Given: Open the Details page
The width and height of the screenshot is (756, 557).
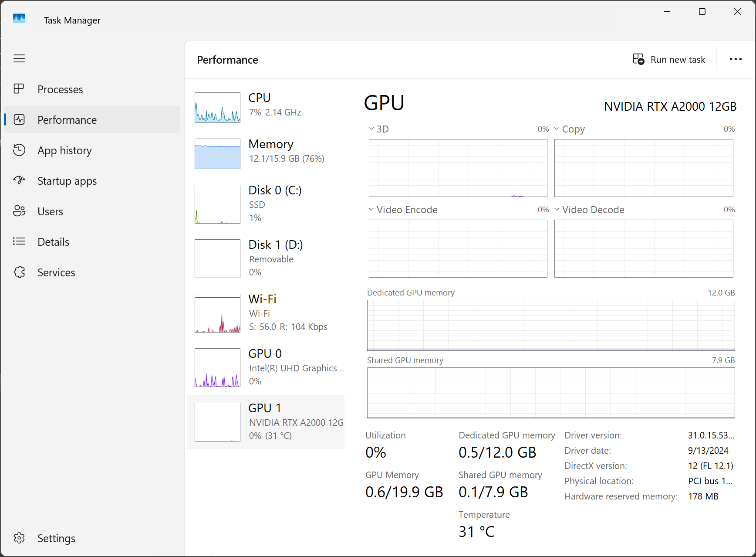Looking at the screenshot, I should 92,241.
